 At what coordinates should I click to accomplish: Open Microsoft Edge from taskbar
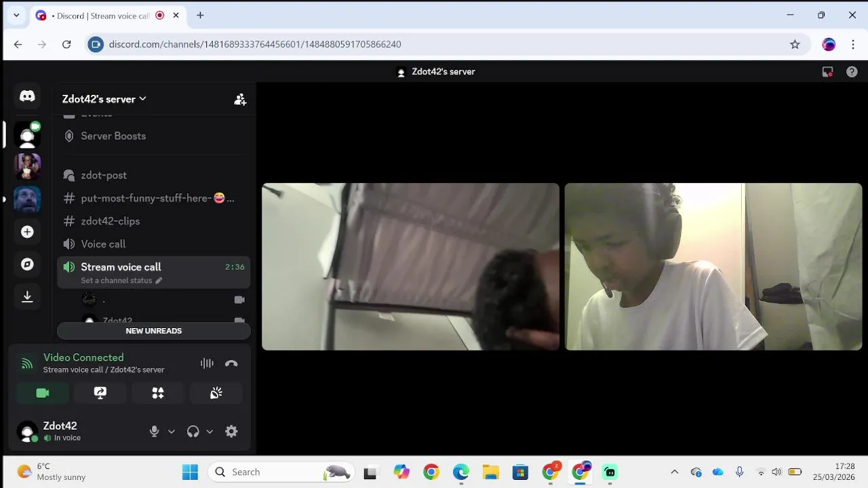click(460, 472)
